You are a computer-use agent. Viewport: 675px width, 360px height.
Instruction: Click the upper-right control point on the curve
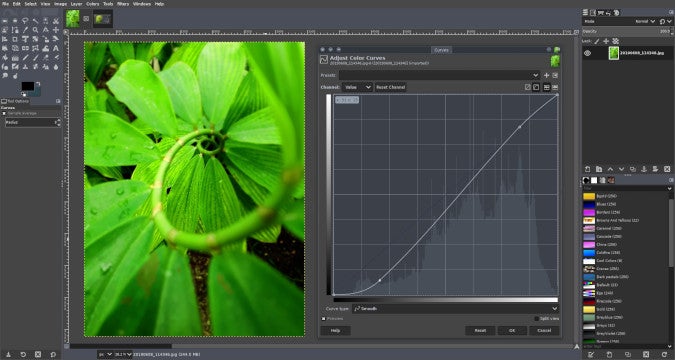click(x=520, y=127)
